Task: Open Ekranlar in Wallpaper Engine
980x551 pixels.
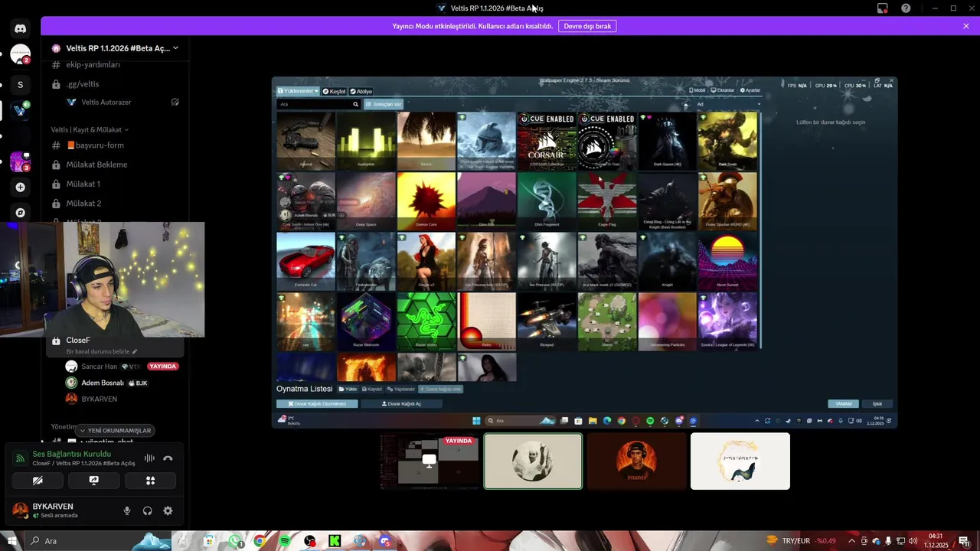Action: pyautogui.click(x=723, y=90)
